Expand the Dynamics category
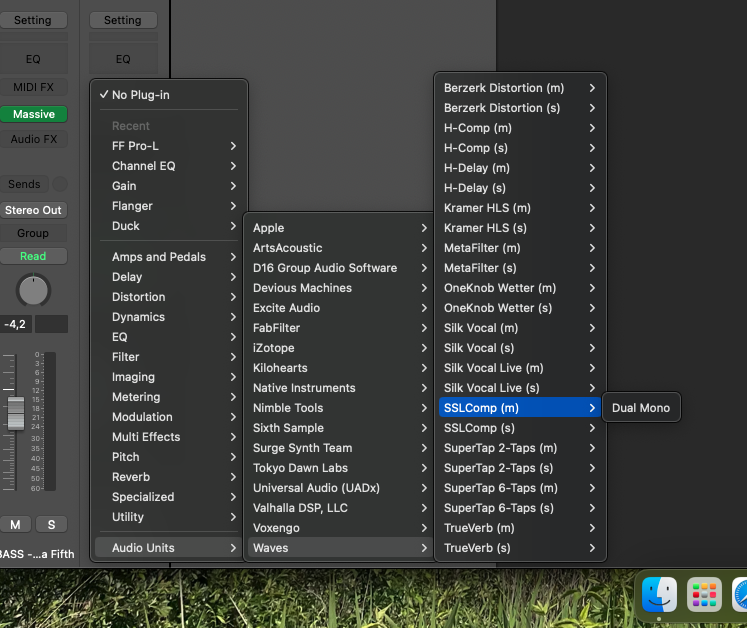This screenshot has width=747, height=628. pos(169,317)
